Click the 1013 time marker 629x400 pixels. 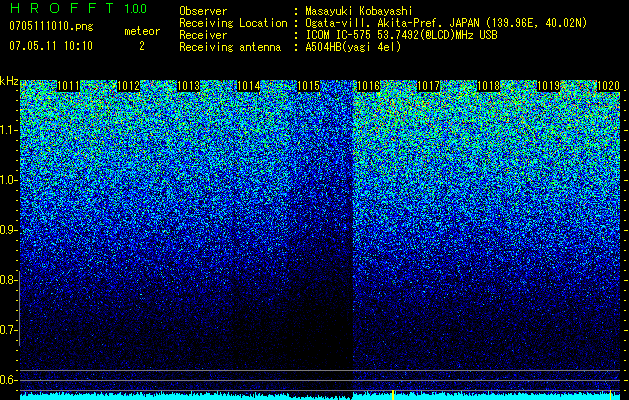(x=189, y=86)
